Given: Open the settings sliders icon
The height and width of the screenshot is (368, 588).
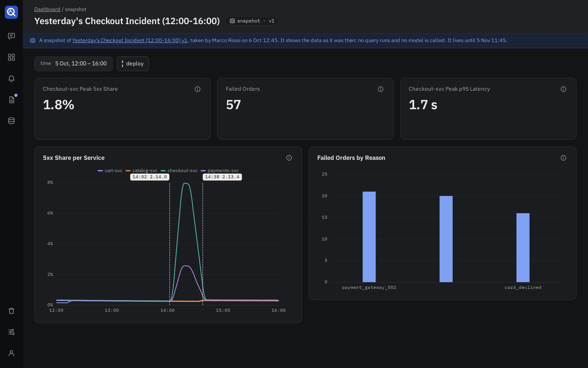Looking at the screenshot, I should 11,332.
